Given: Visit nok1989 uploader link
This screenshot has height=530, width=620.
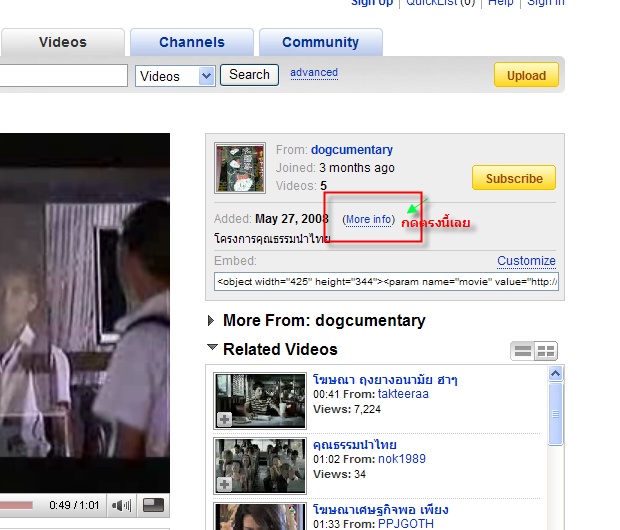Looking at the screenshot, I should 402,459.
